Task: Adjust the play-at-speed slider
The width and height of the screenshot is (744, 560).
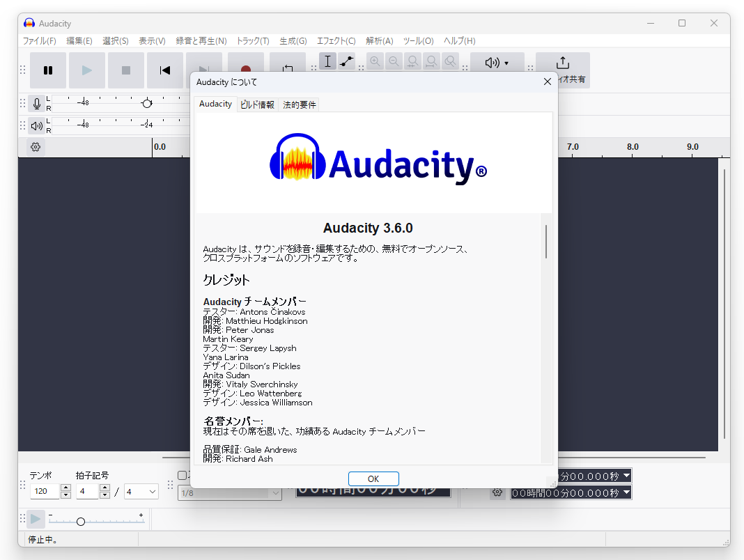Action: [80, 520]
